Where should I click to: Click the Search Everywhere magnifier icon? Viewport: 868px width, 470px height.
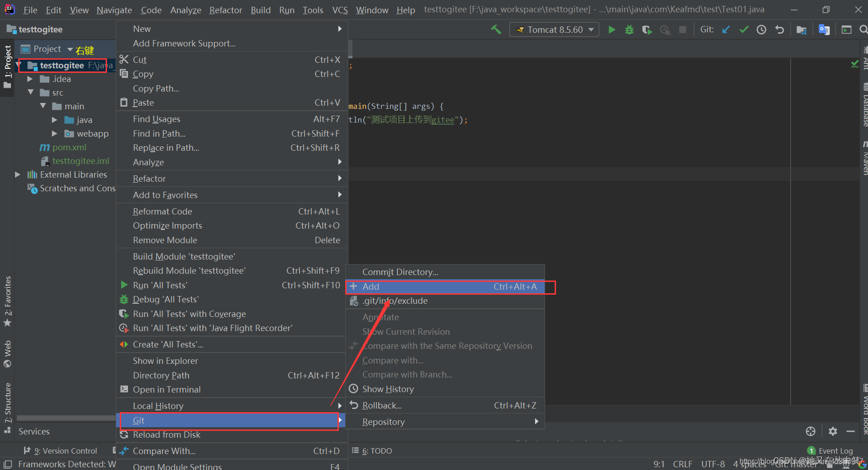tap(863, 30)
